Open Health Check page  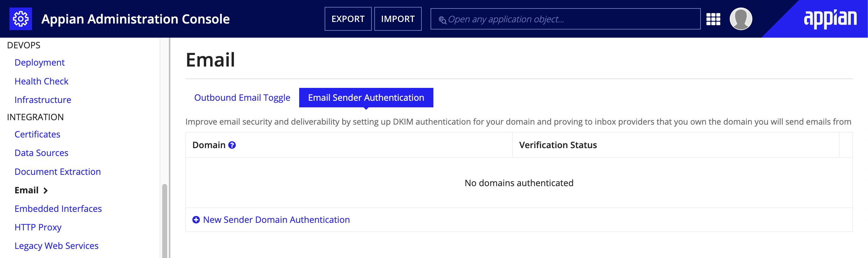point(41,81)
